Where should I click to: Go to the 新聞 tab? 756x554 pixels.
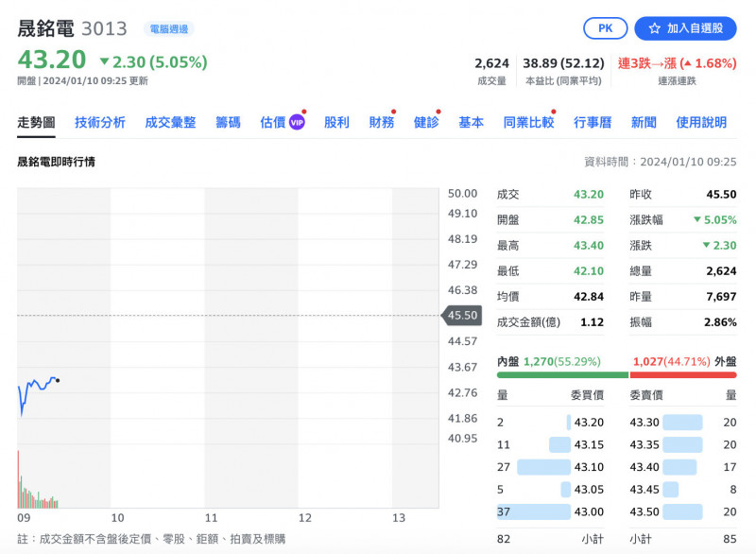click(644, 123)
